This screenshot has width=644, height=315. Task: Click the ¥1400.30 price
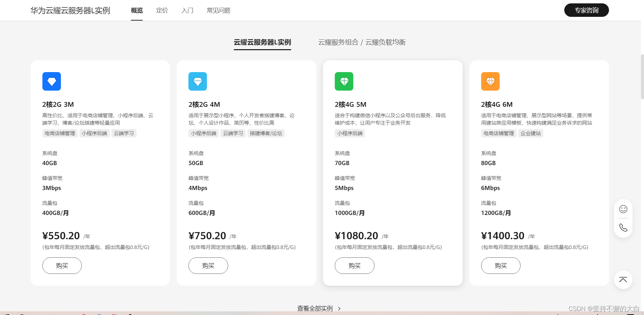[x=503, y=235]
